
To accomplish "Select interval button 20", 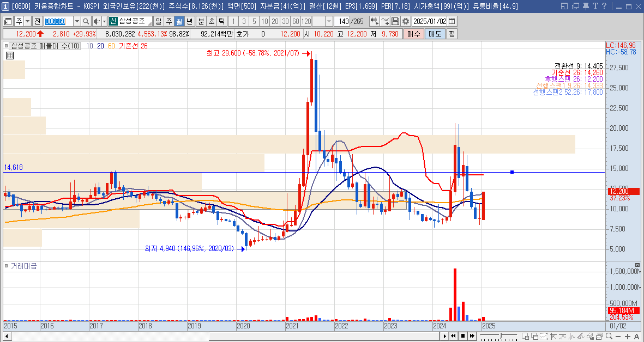I will 275,21.
